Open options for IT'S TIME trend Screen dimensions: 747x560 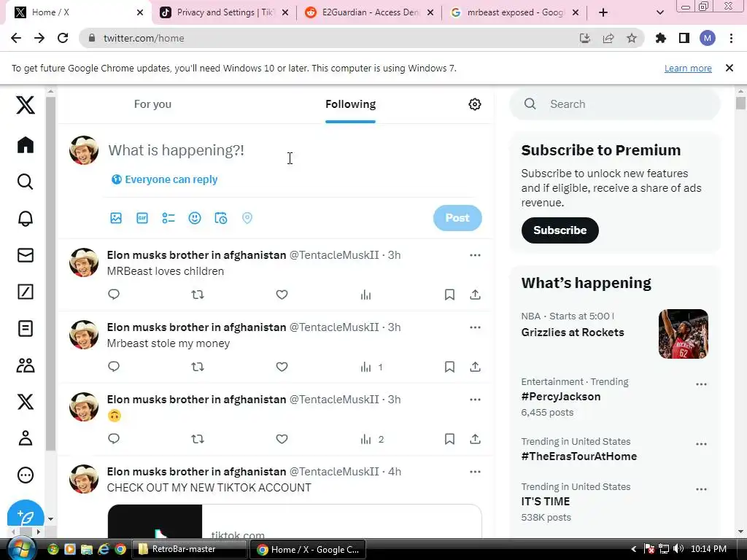point(701,489)
